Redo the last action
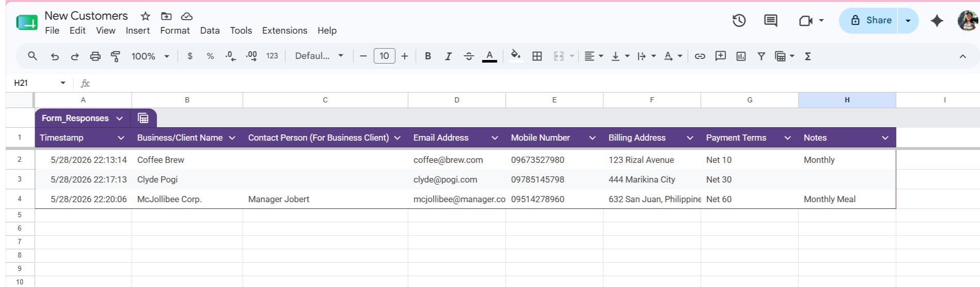The height and width of the screenshot is (287, 980). tap(75, 56)
